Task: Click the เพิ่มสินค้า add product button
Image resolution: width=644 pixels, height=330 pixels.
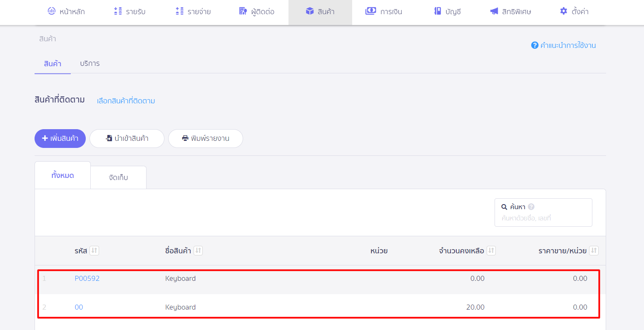Action: [60, 138]
